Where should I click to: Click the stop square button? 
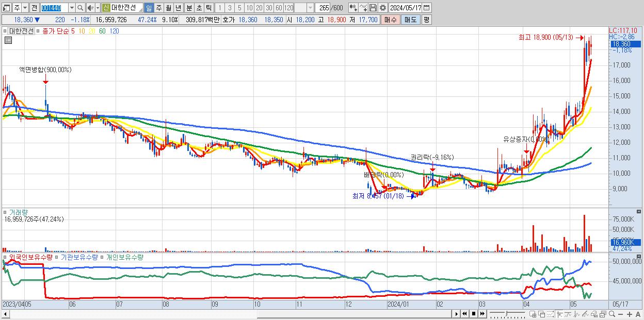[474, 314]
